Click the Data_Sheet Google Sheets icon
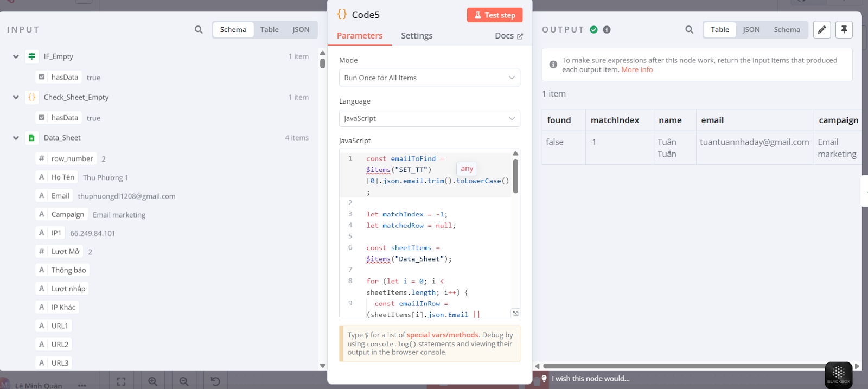The image size is (868, 389). coord(32,138)
